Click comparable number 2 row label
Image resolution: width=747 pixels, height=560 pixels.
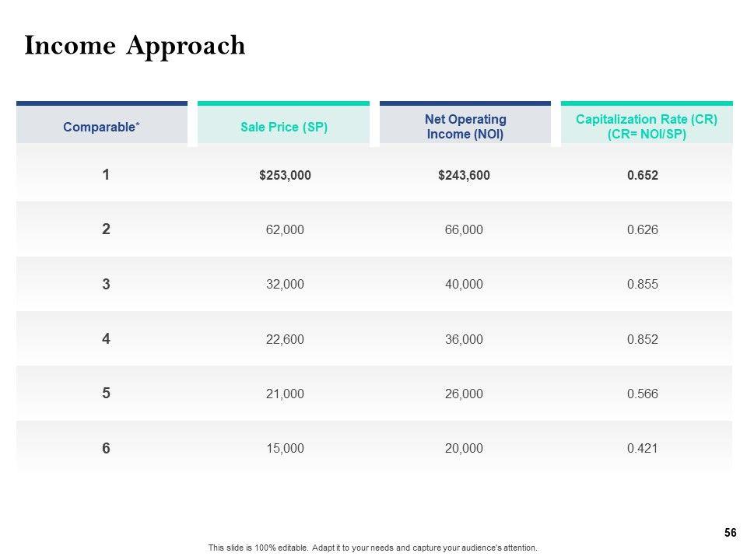click(106, 229)
